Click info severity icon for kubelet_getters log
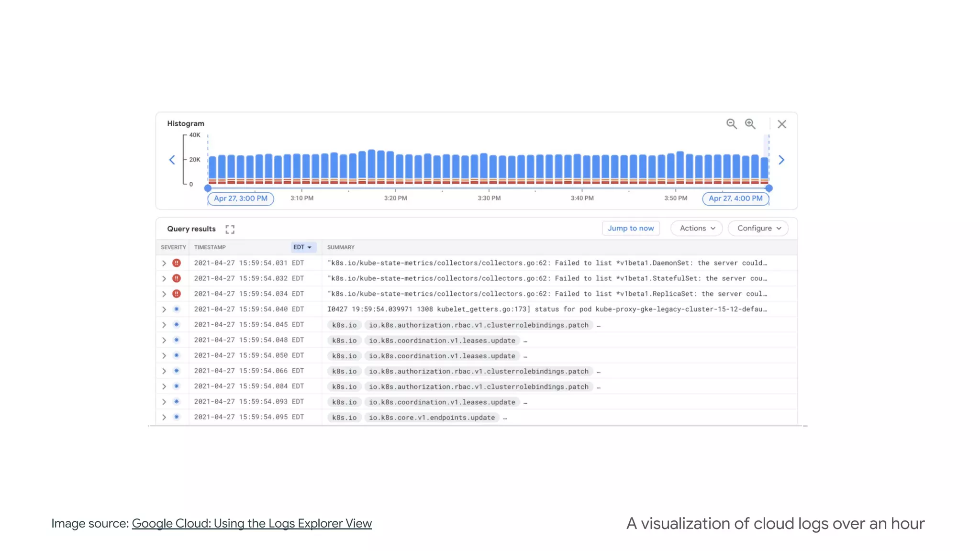Viewport: 980px width, 551px height. pos(177,309)
